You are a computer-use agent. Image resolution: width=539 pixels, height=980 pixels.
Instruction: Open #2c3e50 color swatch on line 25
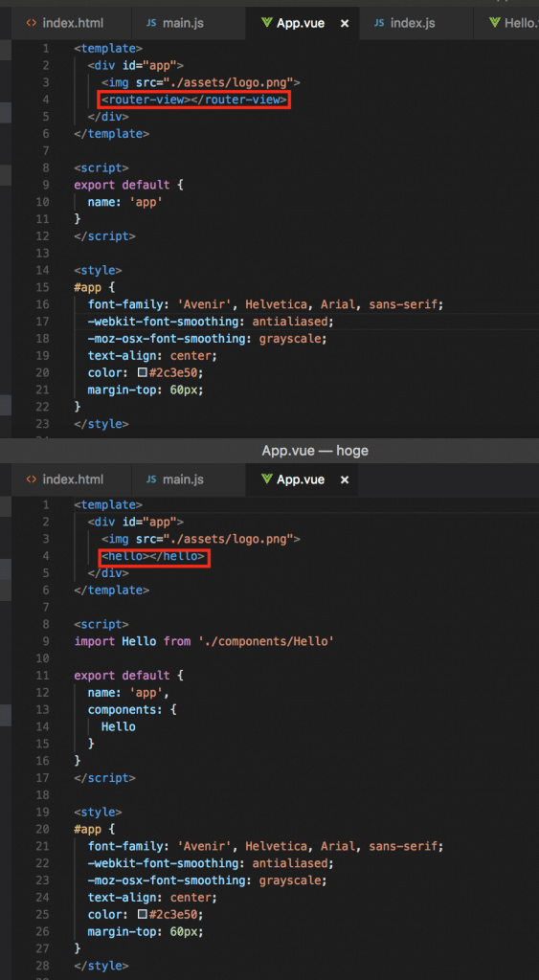pyautogui.click(x=143, y=914)
